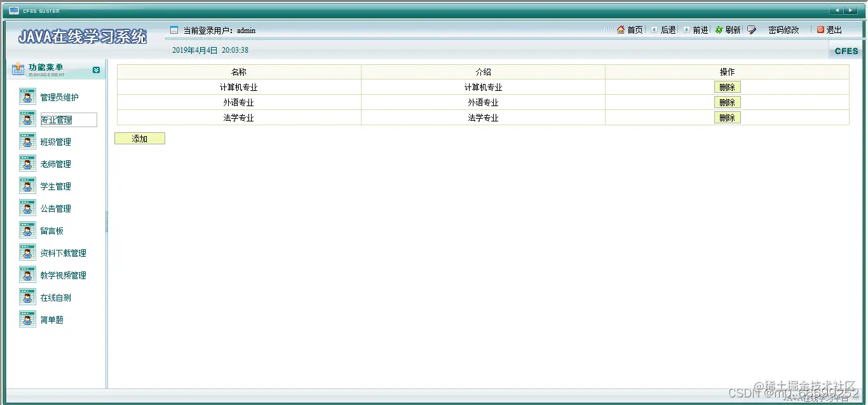Click the document icon before 当前登录用户

tap(174, 30)
